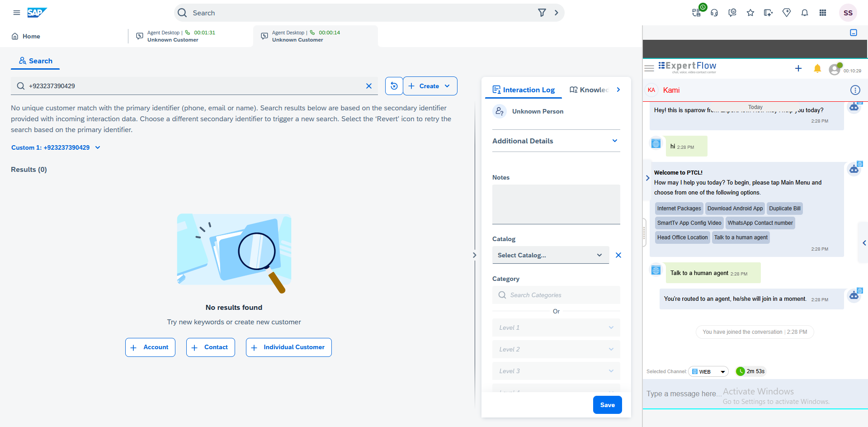The height and width of the screenshot is (427, 868).
Task: Open the Select Catalog dropdown
Action: [x=550, y=255]
